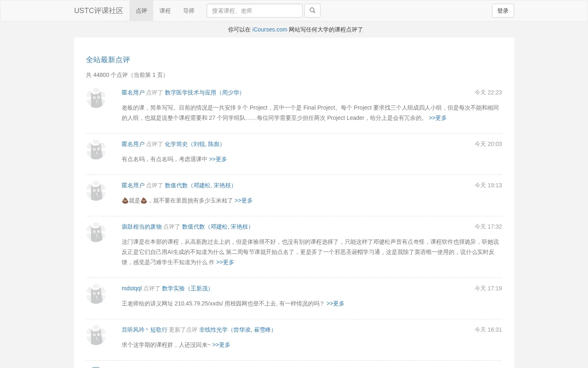Click 匿名用户 in the 19:13 review
This screenshot has height=368, width=588.
click(133, 185)
